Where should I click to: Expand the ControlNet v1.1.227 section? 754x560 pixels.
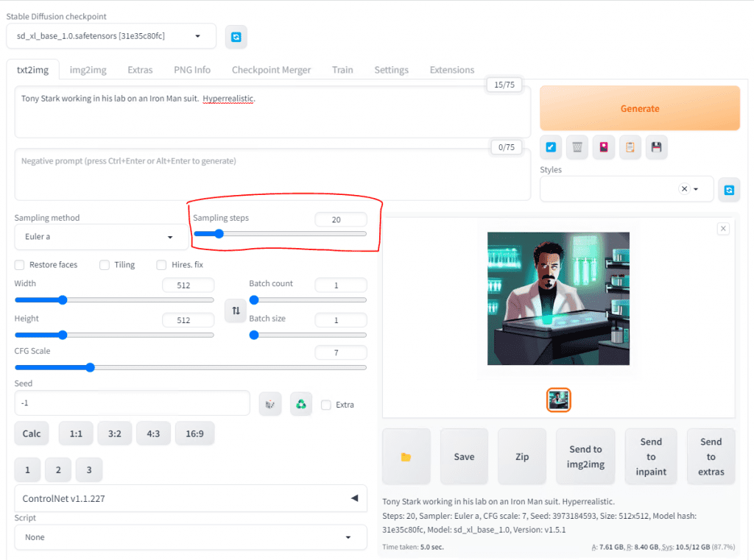[x=191, y=498]
